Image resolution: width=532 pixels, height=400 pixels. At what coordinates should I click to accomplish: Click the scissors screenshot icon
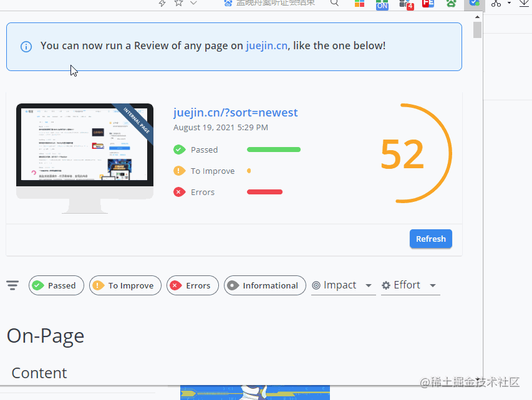[496, 3]
